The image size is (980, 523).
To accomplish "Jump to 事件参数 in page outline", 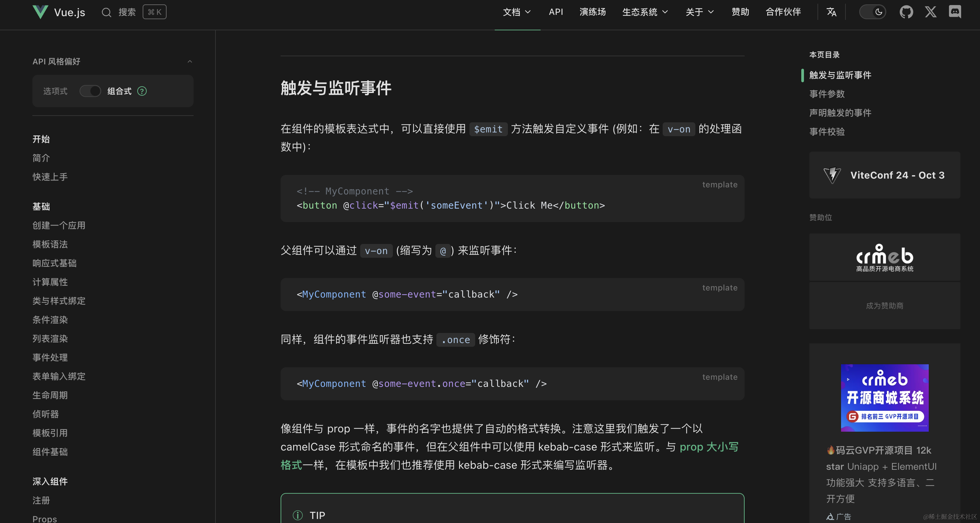I will pyautogui.click(x=827, y=94).
